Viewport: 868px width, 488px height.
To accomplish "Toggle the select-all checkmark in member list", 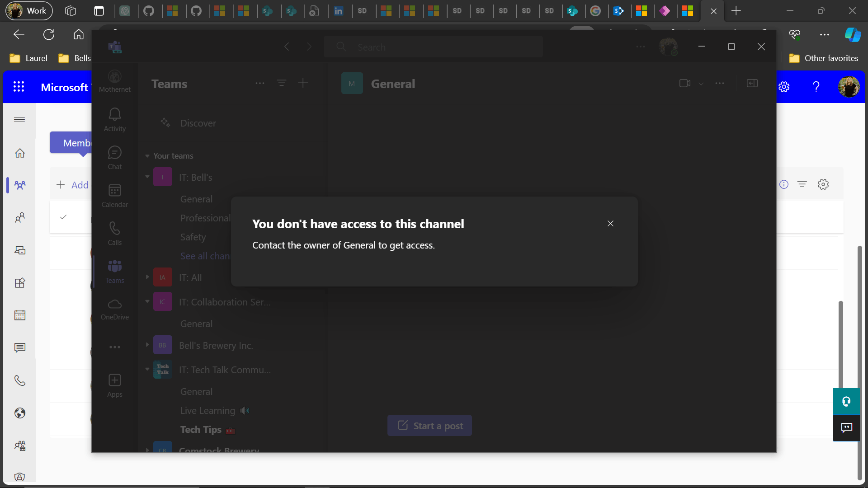I will (63, 217).
